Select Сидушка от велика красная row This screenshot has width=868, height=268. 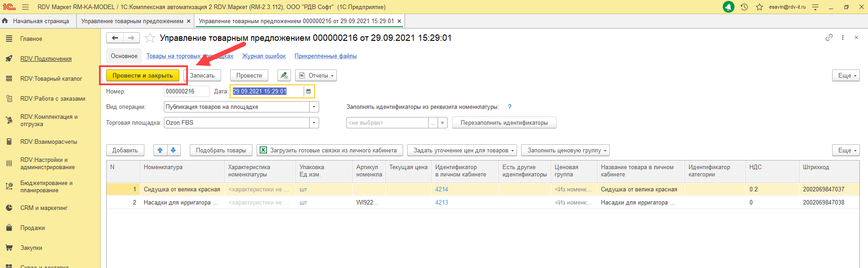pyautogui.click(x=483, y=190)
